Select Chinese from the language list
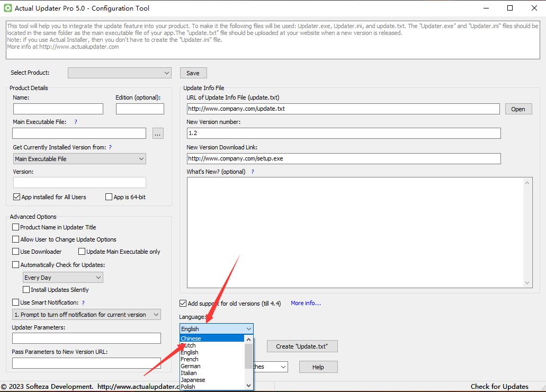546x392 pixels. pos(212,338)
